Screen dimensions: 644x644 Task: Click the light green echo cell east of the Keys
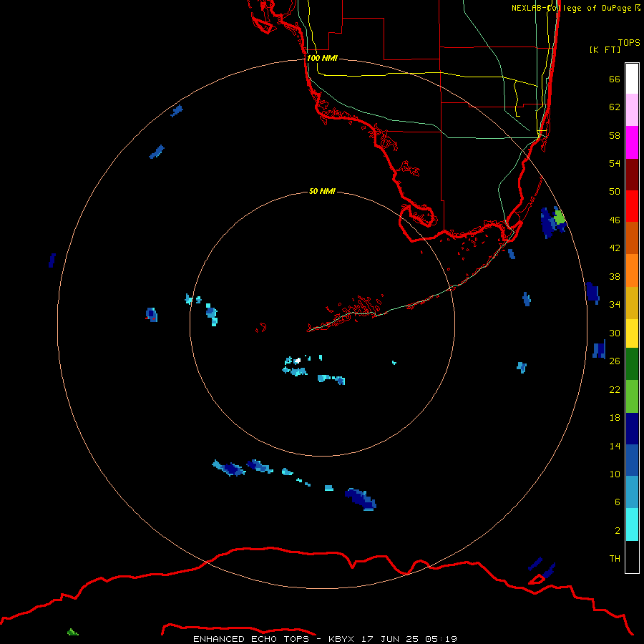tap(560, 216)
